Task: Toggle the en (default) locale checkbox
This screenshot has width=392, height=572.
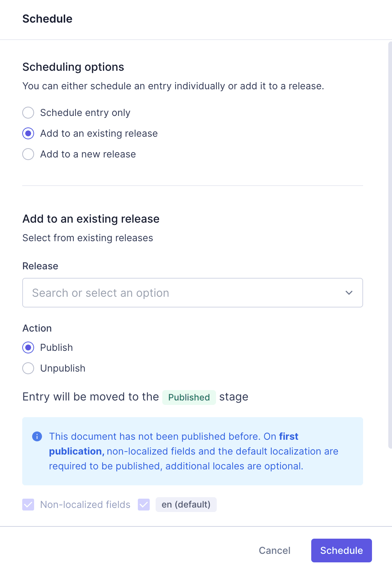Action: click(144, 505)
